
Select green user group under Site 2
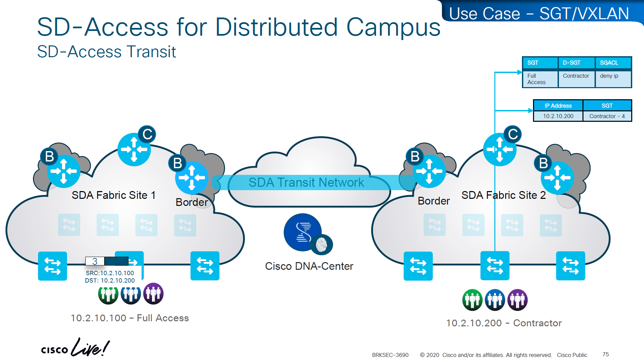pyautogui.click(x=472, y=300)
